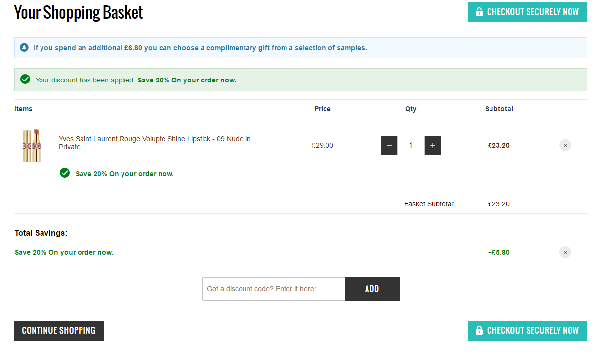Click the lock icon in top checkout button
The image size is (612, 364).
click(479, 12)
